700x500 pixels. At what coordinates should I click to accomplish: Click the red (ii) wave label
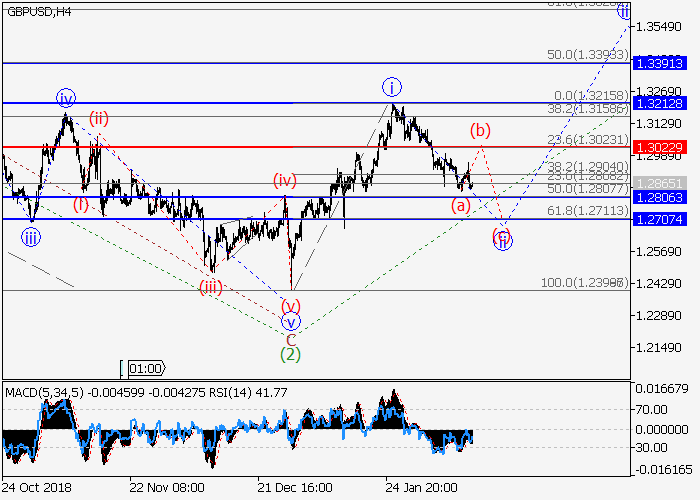pyautogui.click(x=98, y=118)
